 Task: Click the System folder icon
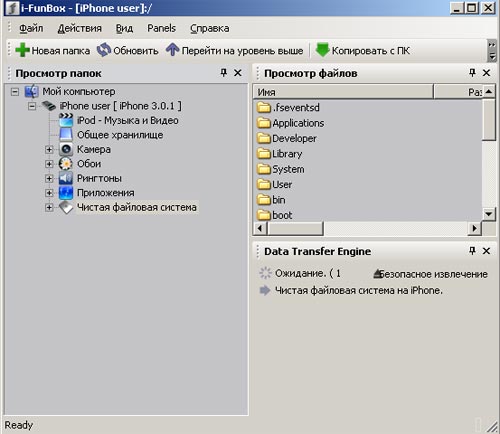tap(264, 169)
